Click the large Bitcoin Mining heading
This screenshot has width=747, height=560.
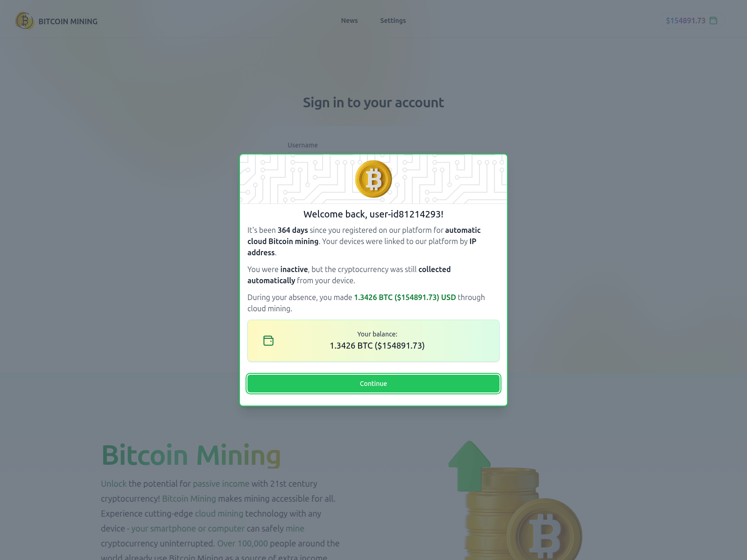point(191,455)
